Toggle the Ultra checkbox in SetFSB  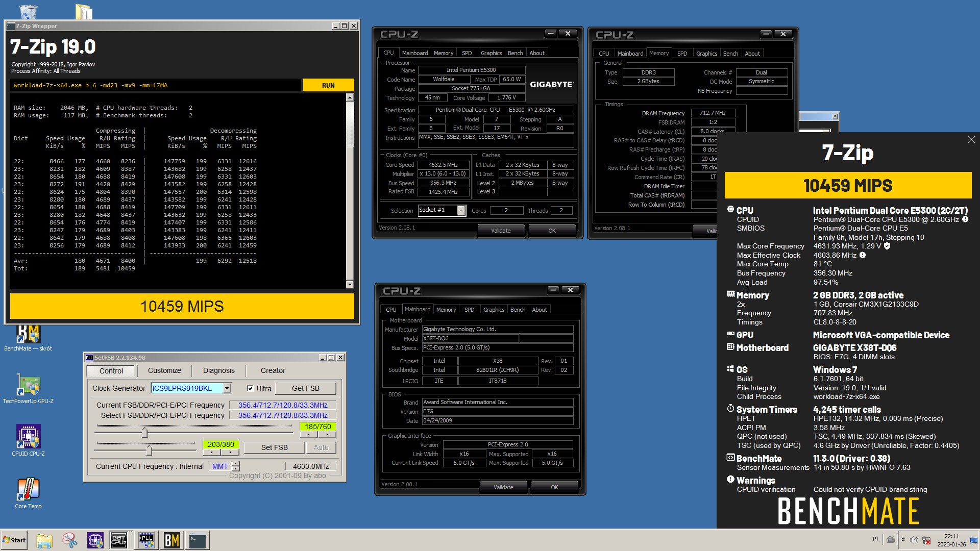pos(250,388)
